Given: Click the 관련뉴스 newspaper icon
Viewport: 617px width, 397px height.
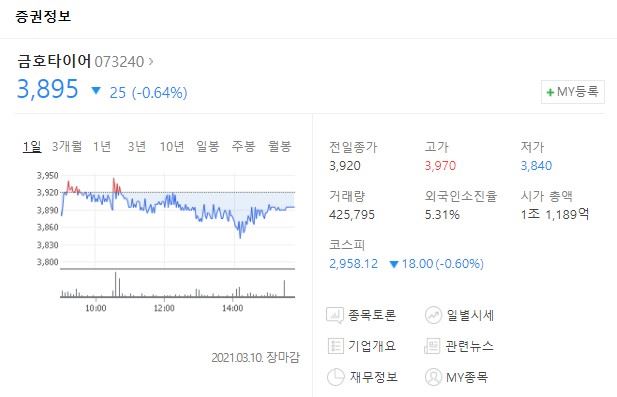Looking at the screenshot, I should point(432,346).
